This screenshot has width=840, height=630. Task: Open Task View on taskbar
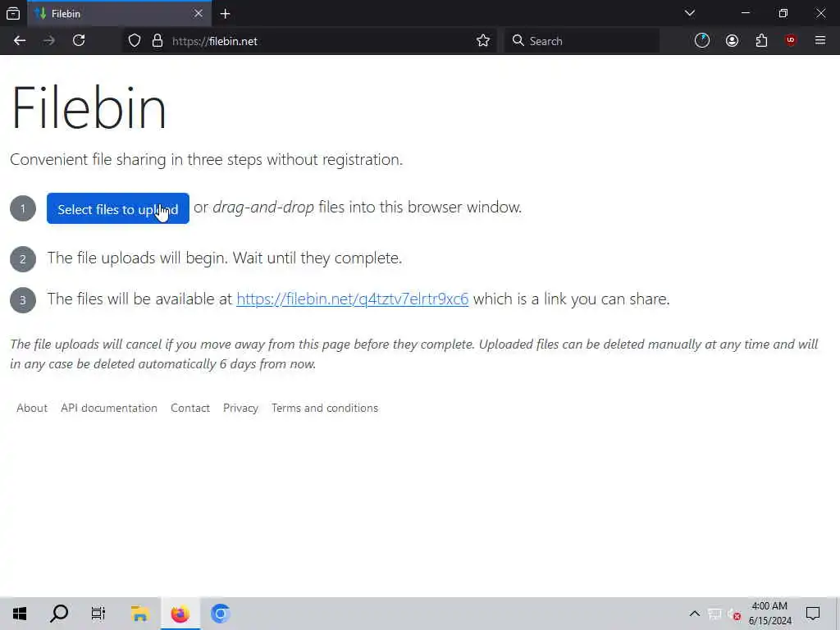(x=98, y=614)
